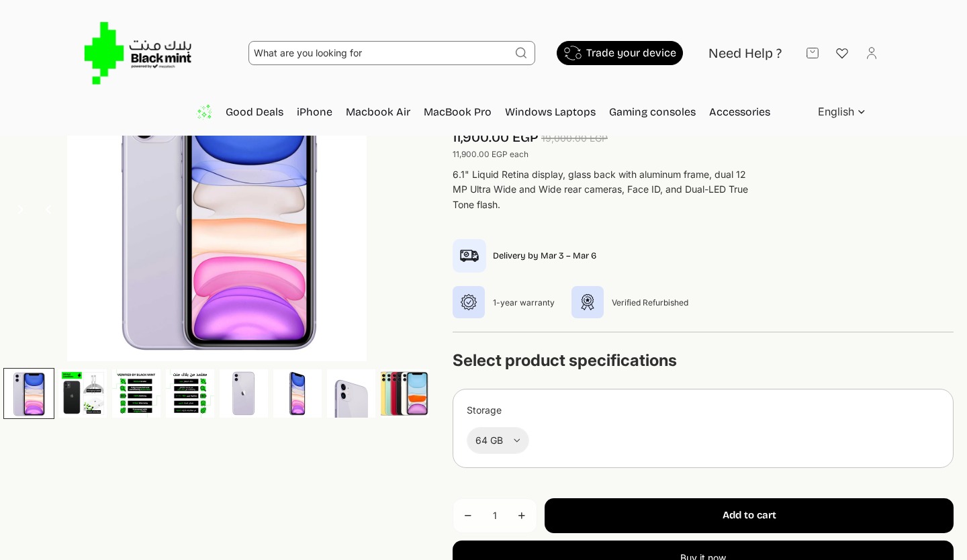Click the delivery truck icon

pos(469,256)
